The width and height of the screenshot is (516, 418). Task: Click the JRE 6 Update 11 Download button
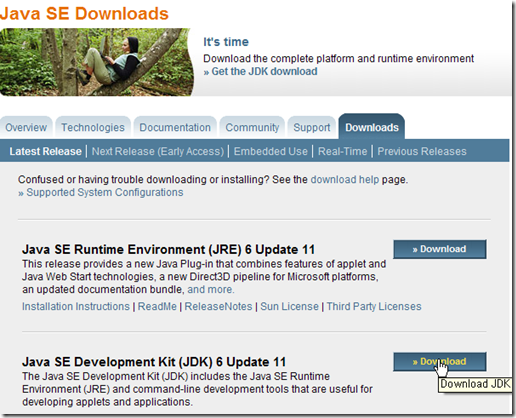(440, 249)
